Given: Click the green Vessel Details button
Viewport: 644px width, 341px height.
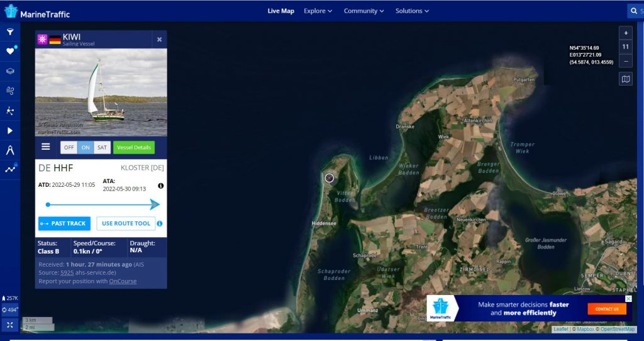Looking at the screenshot, I should (133, 147).
